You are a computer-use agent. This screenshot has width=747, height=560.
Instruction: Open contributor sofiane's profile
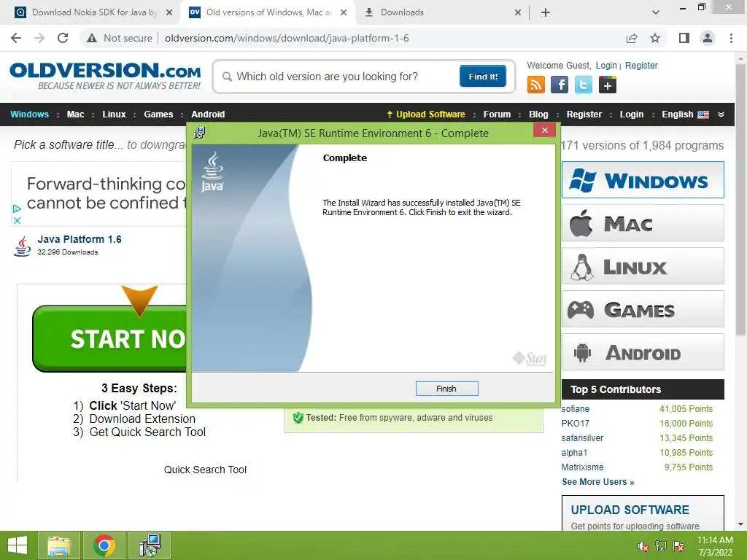575,409
